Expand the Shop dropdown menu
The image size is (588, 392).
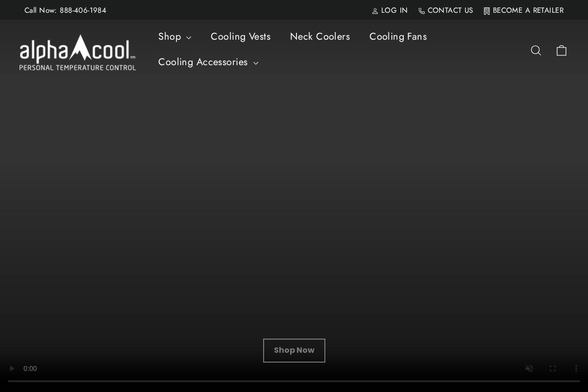174,37
